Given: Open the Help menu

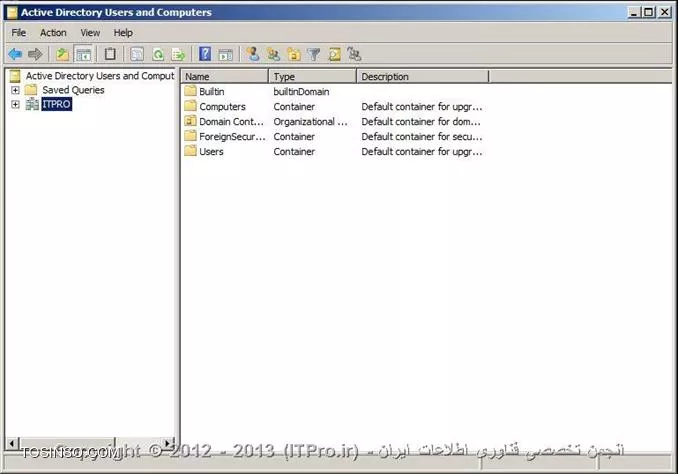Looking at the screenshot, I should (x=123, y=33).
